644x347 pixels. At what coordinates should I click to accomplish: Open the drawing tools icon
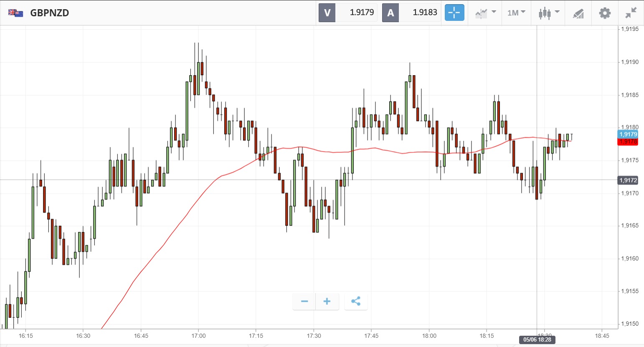tap(578, 13)
